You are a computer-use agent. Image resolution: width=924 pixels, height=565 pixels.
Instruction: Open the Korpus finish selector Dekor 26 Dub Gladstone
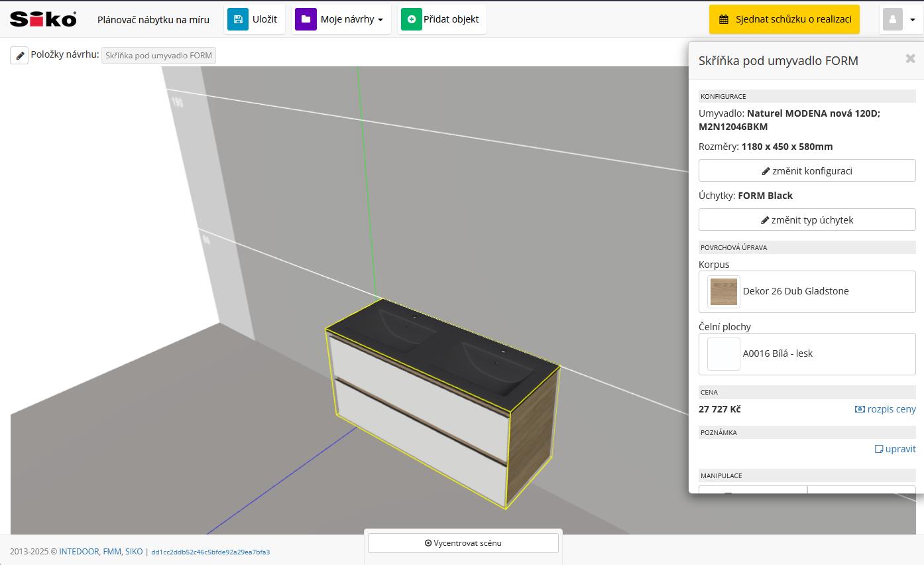pos(807,292)
